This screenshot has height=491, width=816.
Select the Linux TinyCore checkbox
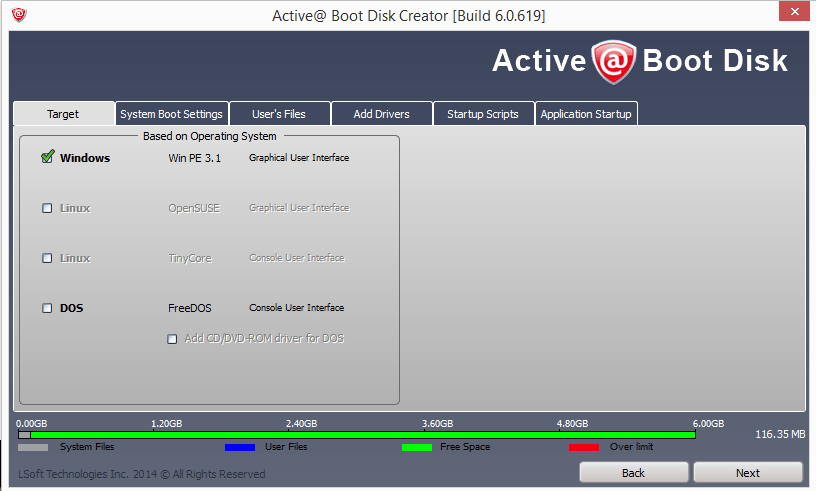click(x=47, y=258)
